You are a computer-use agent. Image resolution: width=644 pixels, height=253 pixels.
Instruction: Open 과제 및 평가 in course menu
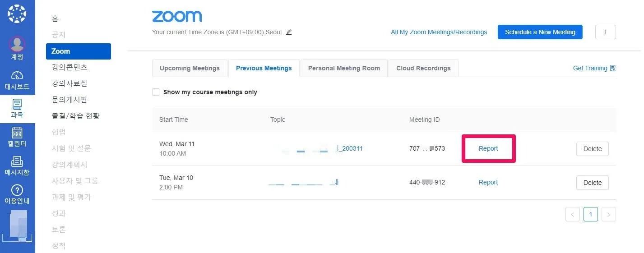click(x=71, y=197)
